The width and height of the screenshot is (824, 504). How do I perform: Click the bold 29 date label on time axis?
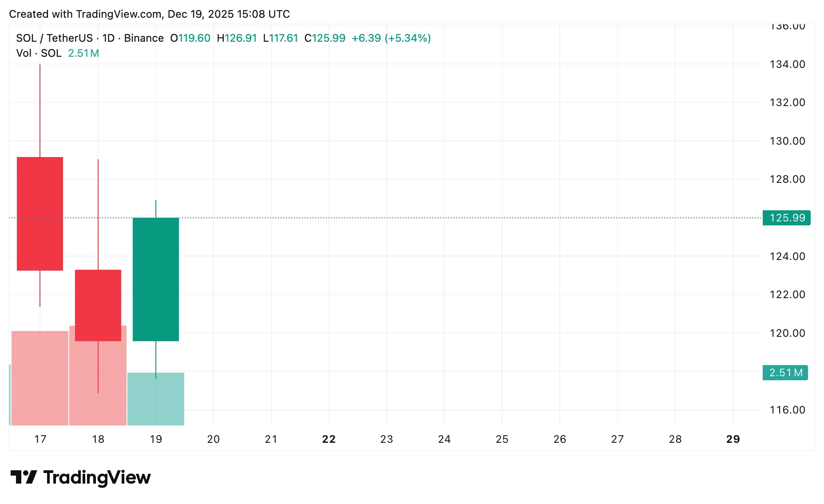[x=733, y=439]
